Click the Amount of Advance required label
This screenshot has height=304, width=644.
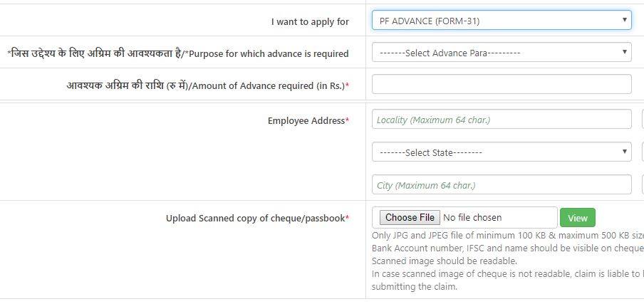[207, 85]
